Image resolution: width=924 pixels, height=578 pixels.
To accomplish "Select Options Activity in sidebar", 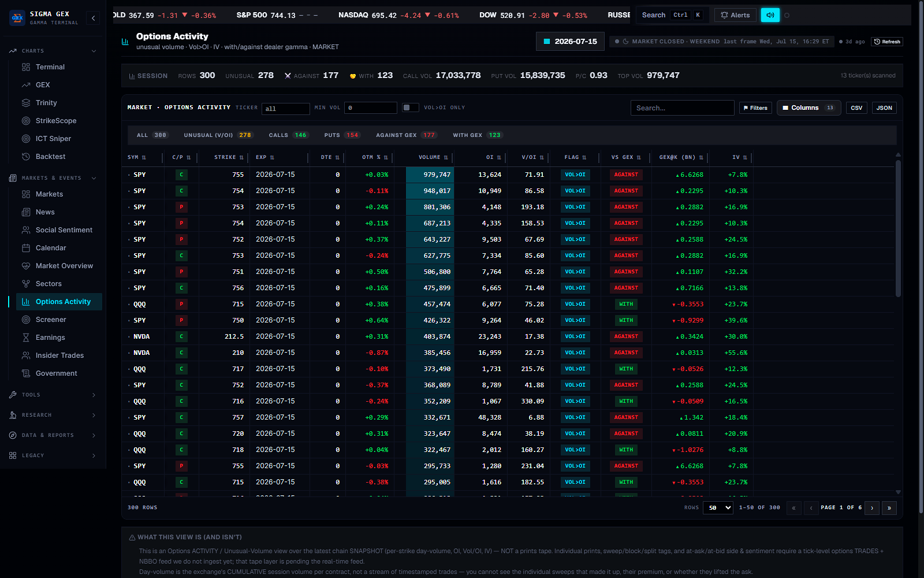I will [x=59, y=302].
